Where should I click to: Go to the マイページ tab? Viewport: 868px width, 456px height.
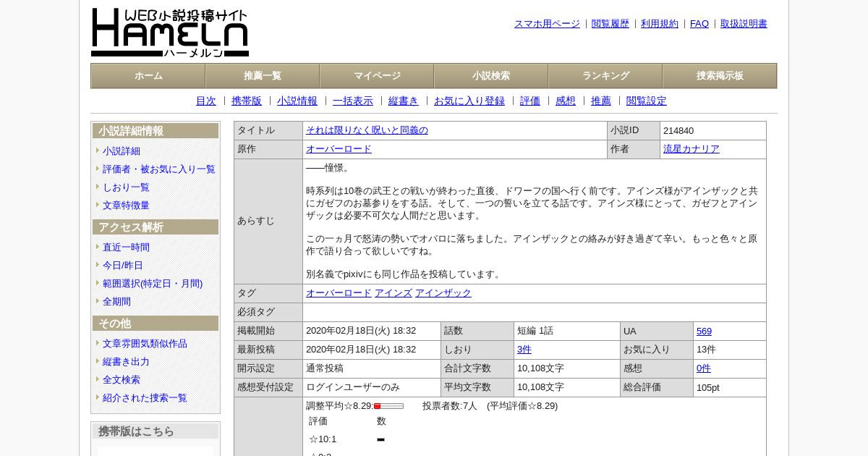377,76
